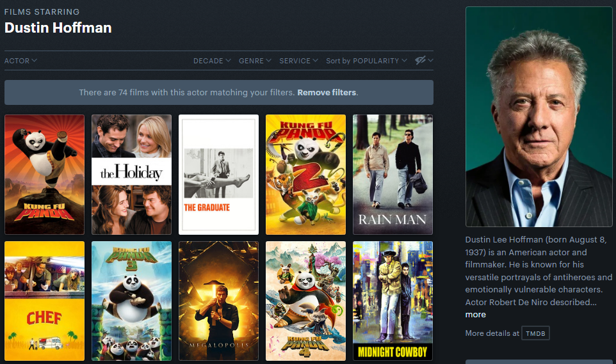Open the Kung Fu Panda 4 poster

pos(305,301)
